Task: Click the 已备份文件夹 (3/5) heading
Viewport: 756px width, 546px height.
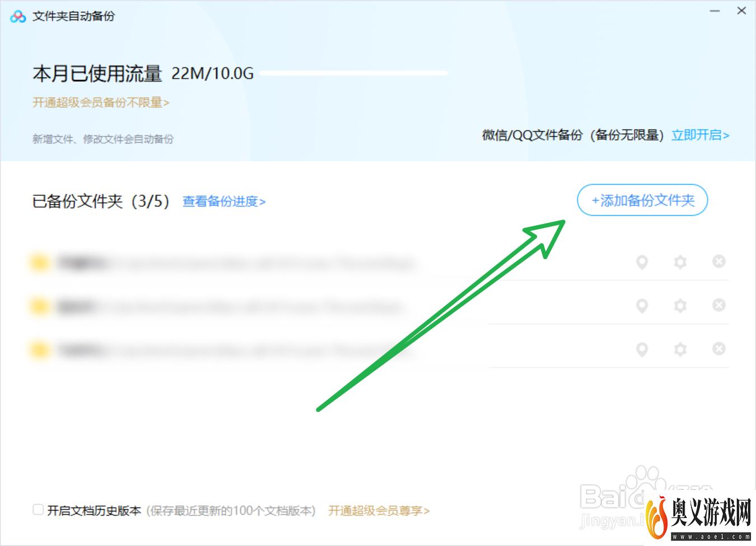Action: tap(101, 201)
